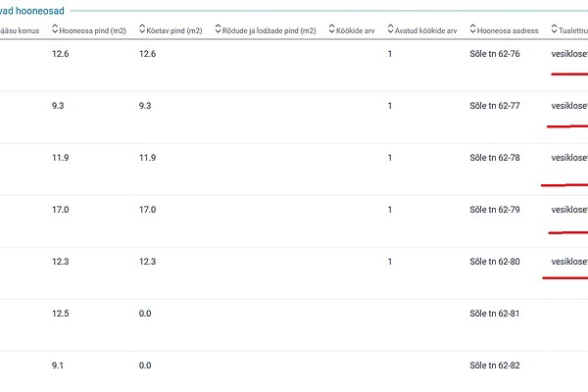Click sort arrows of the Tualettruum column
The width and height of the screenshot is (588, 392).
coord(555,30)
